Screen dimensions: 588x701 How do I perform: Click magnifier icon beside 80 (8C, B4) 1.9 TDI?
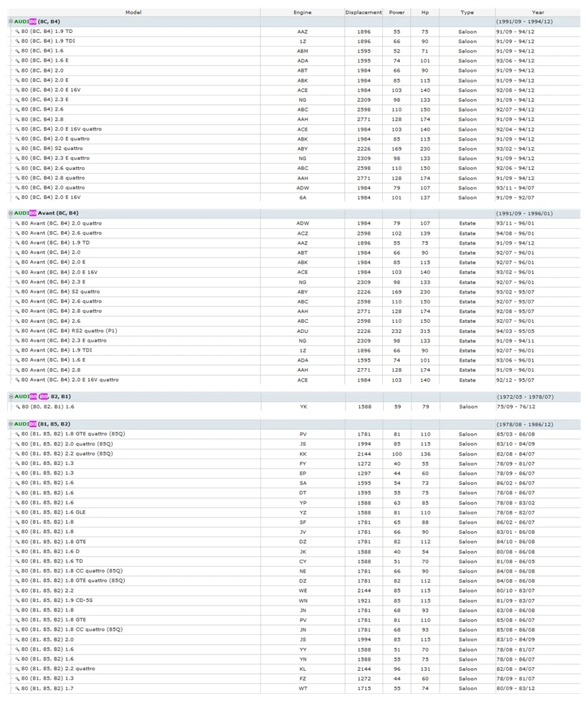pos(17,41)
